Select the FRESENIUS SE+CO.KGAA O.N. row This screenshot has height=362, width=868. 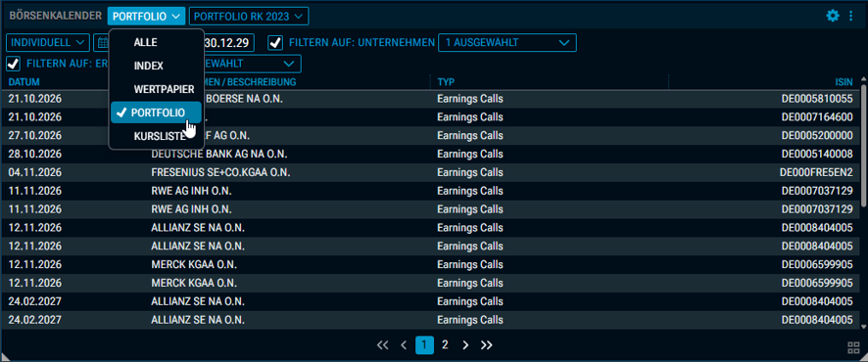click(x=431, y=172)
